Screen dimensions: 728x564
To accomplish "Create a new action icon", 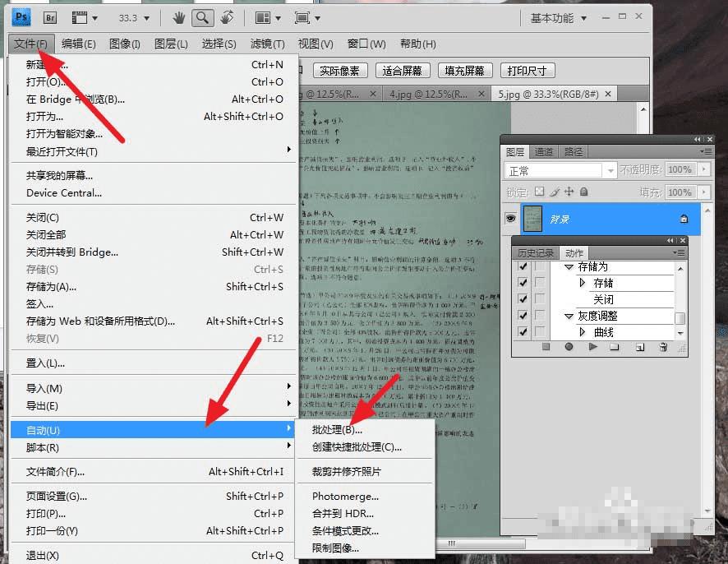I will (640, 347).
